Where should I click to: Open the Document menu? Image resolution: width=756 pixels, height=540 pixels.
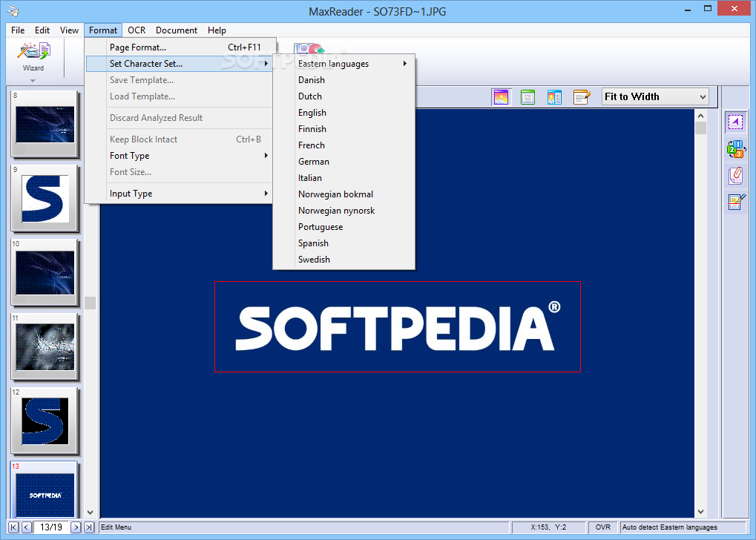177,30
